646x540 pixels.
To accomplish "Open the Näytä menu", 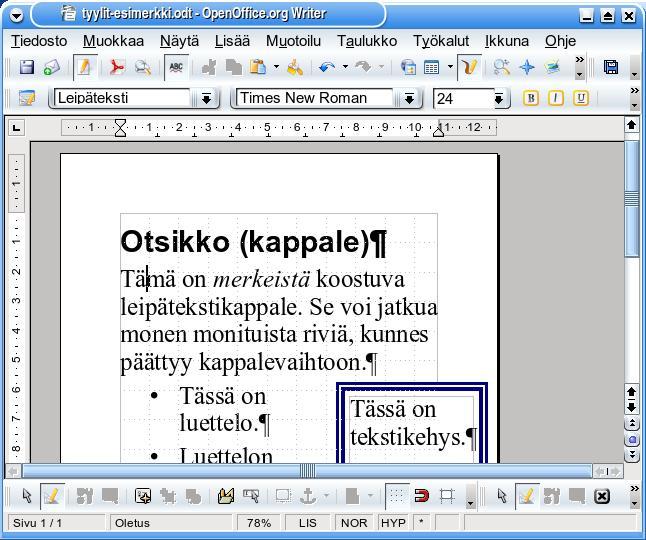I will (x=179, y=41).
